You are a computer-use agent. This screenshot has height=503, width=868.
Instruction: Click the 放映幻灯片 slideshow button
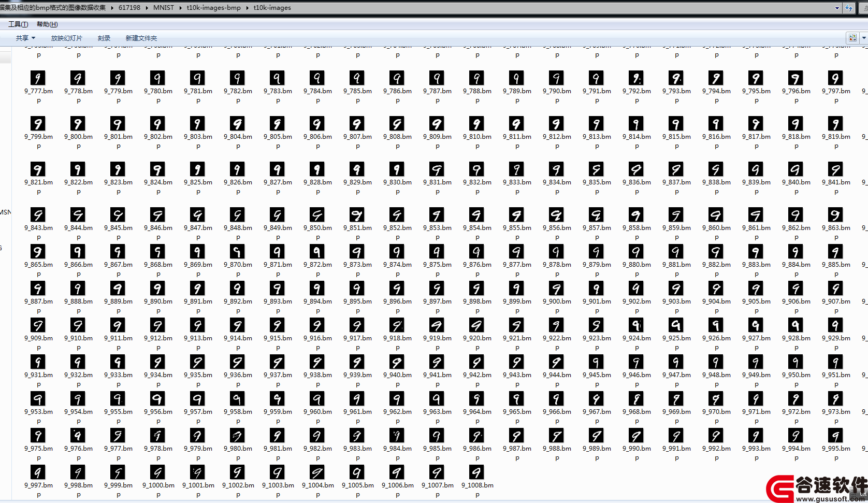tap(66, 38)
